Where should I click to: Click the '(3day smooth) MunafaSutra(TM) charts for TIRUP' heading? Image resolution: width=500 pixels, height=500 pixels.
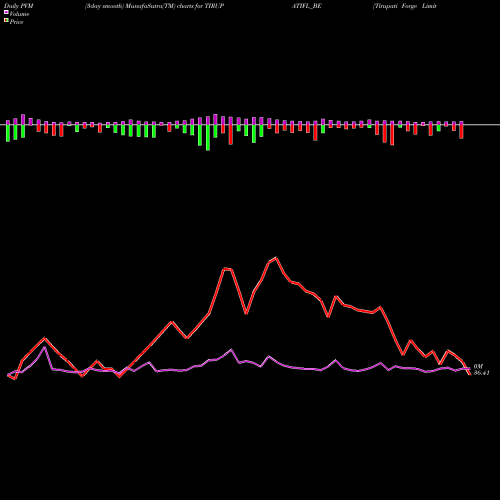[x=154, y=6]
